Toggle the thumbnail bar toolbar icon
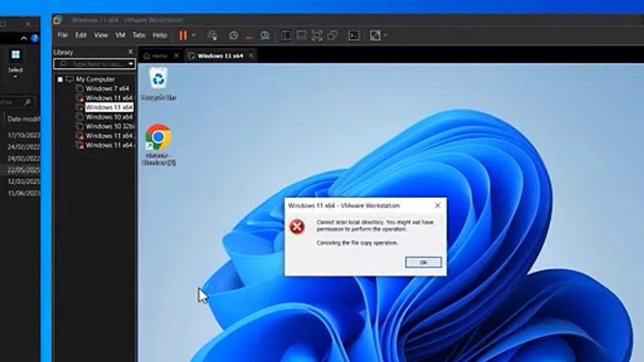Image resolution: width=644 pixels, height=362 pixels. 301,35
